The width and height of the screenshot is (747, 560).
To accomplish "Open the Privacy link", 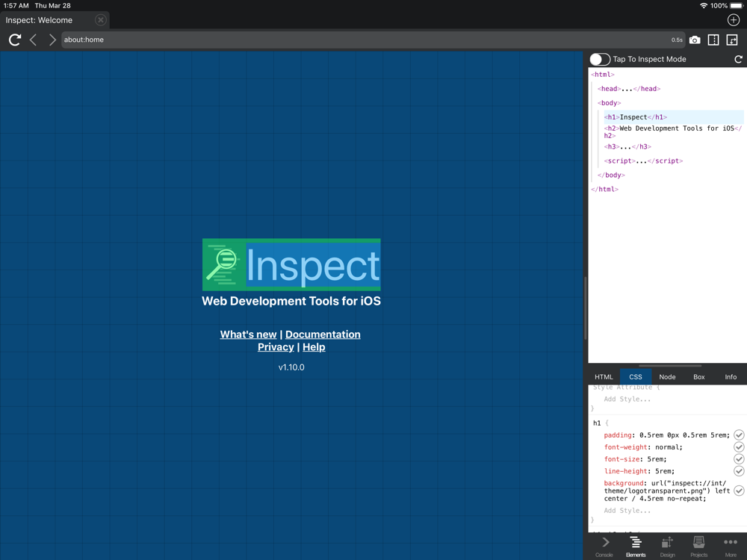I will click(276, 347).
